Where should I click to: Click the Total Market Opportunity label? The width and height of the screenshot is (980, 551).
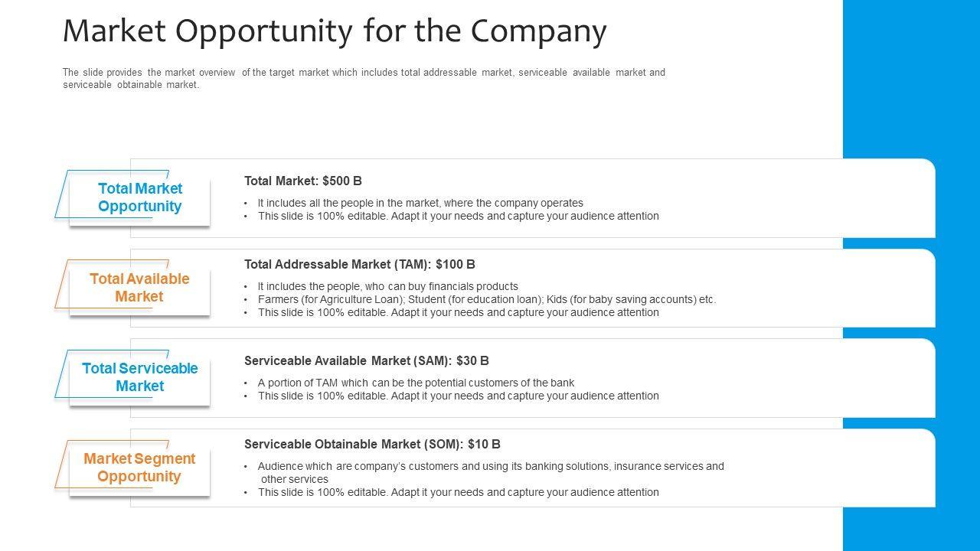[x=139, y=197]
